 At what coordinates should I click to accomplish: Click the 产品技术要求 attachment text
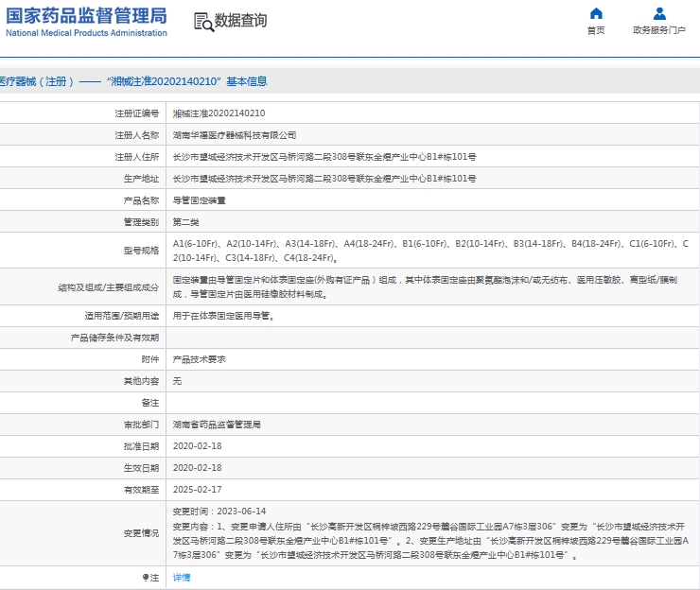click(199, 359)
